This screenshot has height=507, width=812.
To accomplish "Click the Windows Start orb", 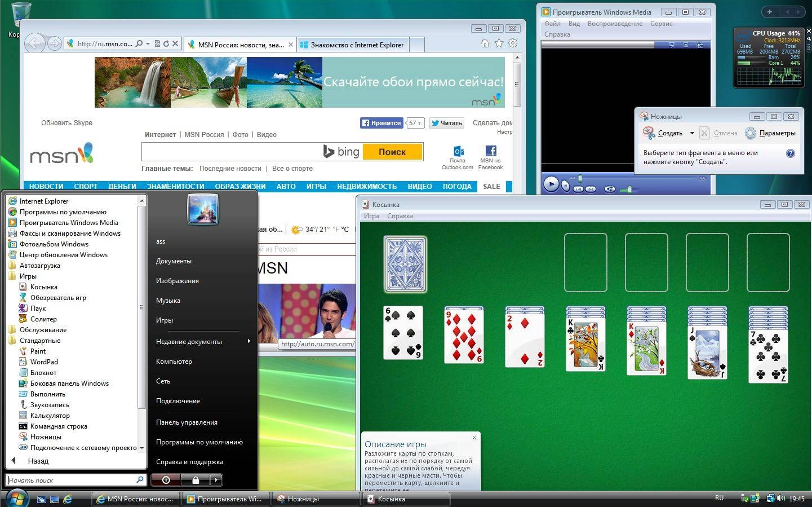I will tap(16, 499).
